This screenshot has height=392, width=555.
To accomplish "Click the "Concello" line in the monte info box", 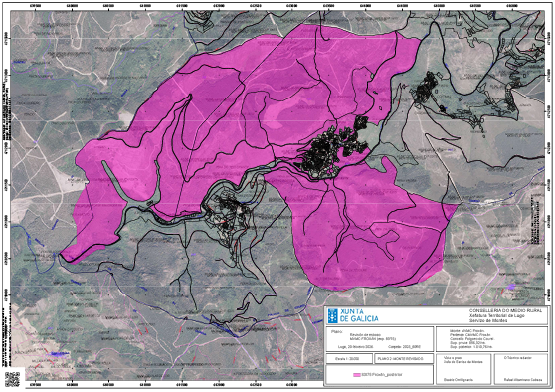I will (471, 339).
